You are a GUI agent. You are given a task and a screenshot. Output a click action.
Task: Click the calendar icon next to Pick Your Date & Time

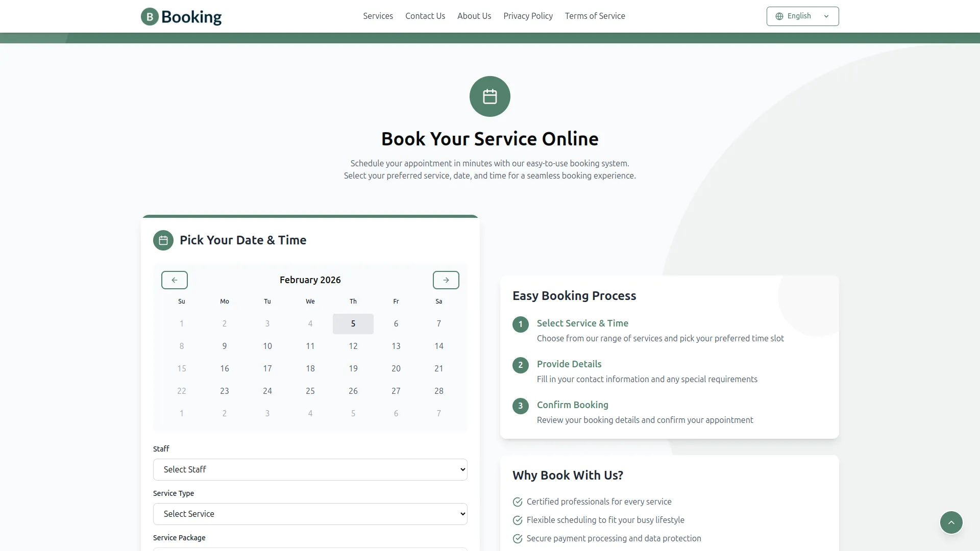pos(163,240)
